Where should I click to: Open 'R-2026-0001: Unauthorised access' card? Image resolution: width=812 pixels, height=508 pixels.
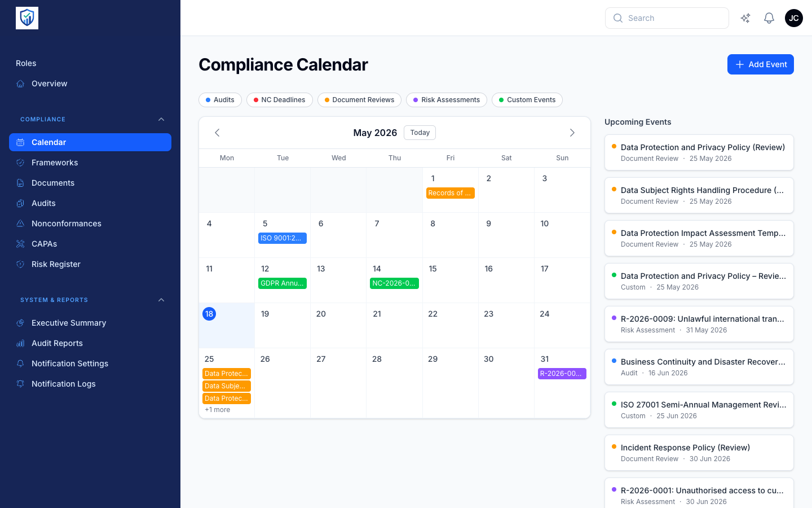pyautogui.click(x=699, y=493)
